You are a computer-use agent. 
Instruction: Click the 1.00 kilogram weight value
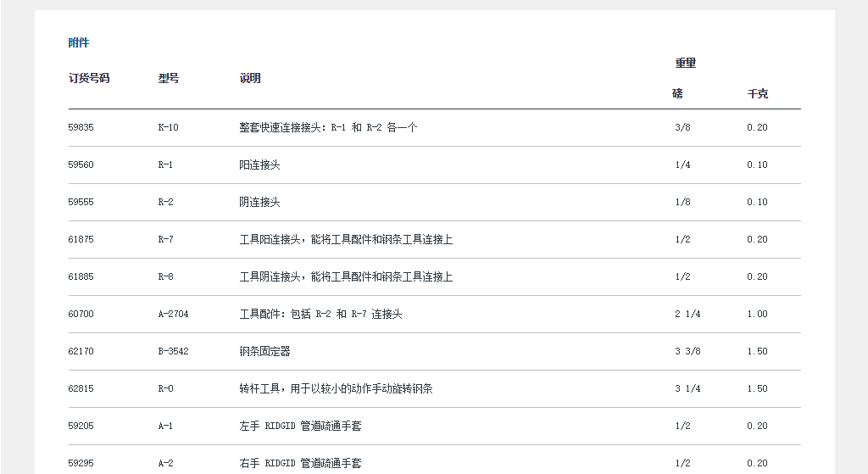coord(757,314)
